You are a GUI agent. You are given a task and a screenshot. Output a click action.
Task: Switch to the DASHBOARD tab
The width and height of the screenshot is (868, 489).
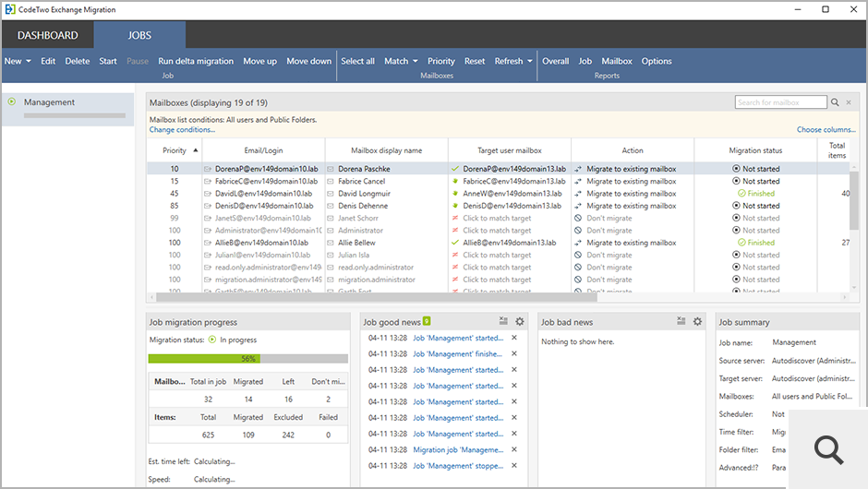(x=48, y=35)
